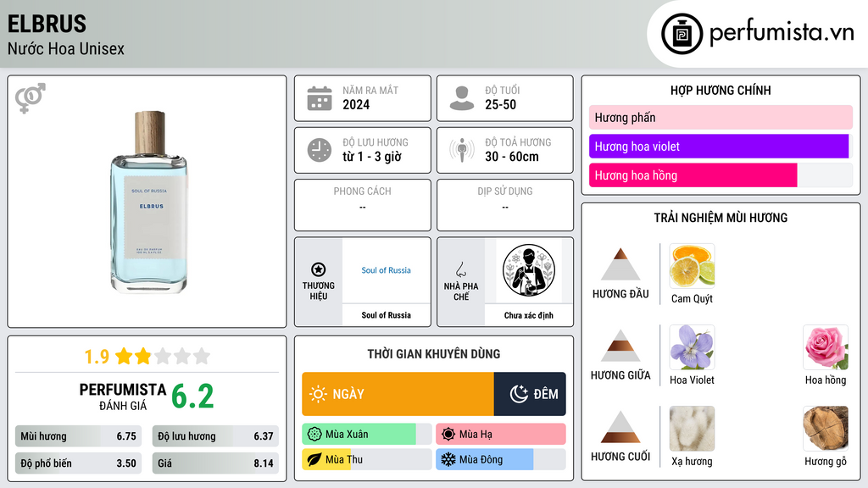Viewport: 868px width, 488px height.
Task: Click the clock icon for Độ lưu hương
Action: pyautogui.click(x=320, y=150)
